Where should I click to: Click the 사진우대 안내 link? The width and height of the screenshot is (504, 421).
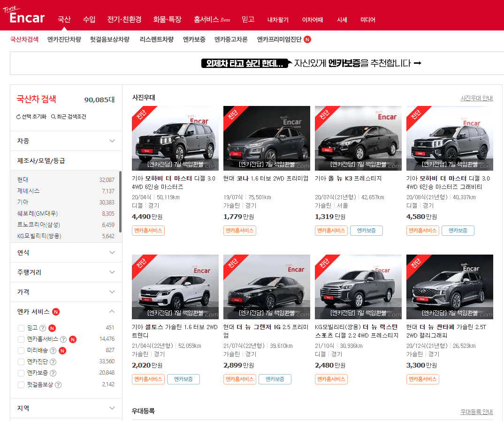point(477,98)
